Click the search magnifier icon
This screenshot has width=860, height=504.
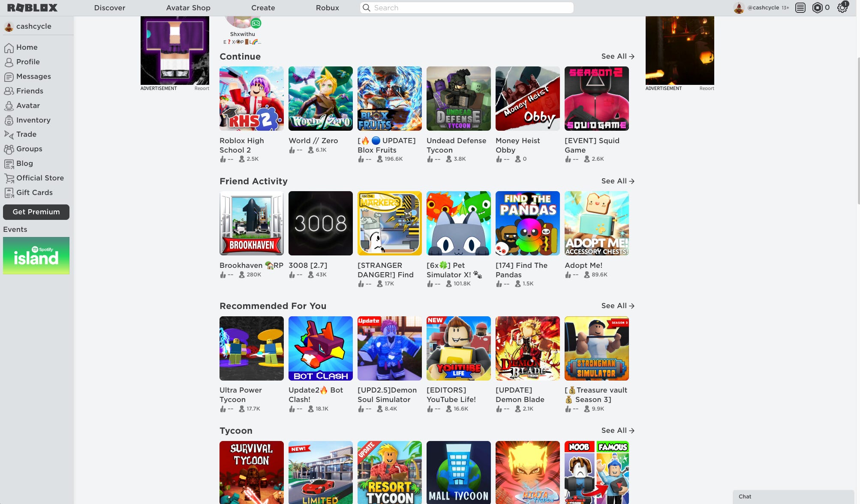click(366, 8)
